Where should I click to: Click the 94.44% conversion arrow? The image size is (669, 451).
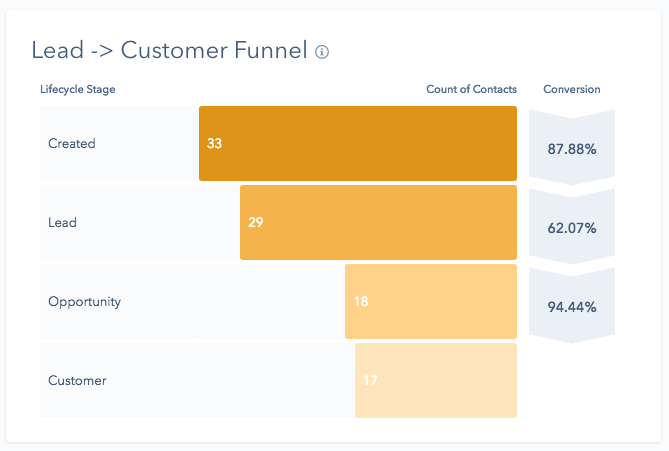572,306
